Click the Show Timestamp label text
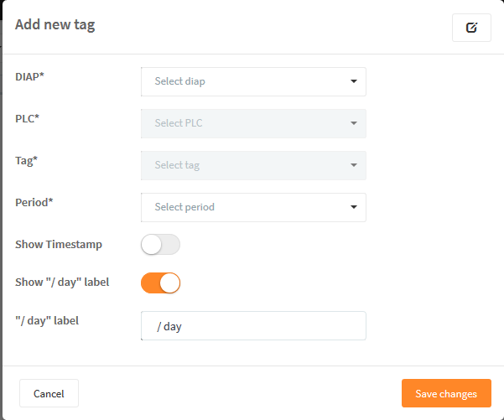The width and height of the screenshot is (504, 420). pyautogui.click(x=59, y=244)
